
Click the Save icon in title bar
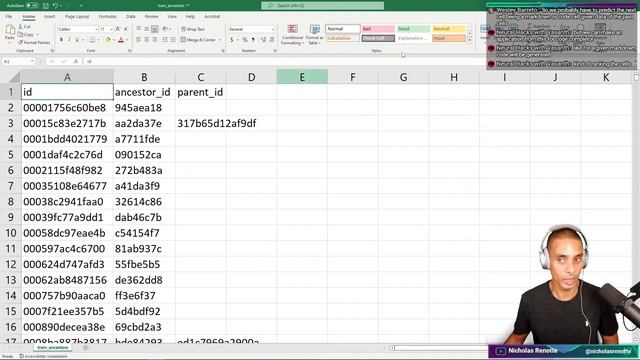click(x=46, y=6)
